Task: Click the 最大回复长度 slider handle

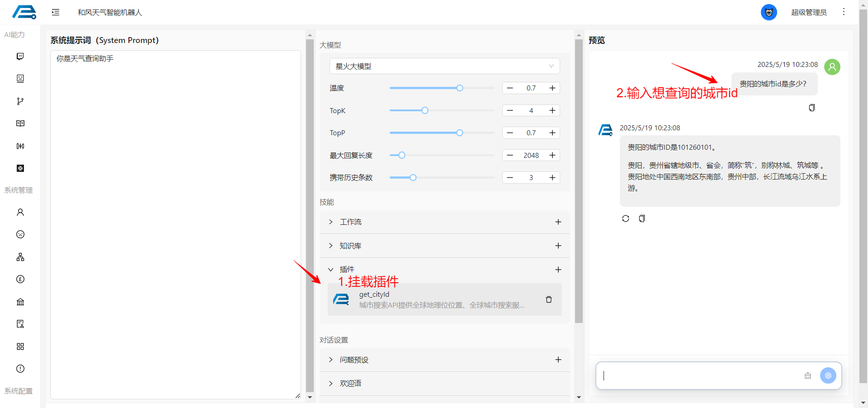Action: click(401, 155)
